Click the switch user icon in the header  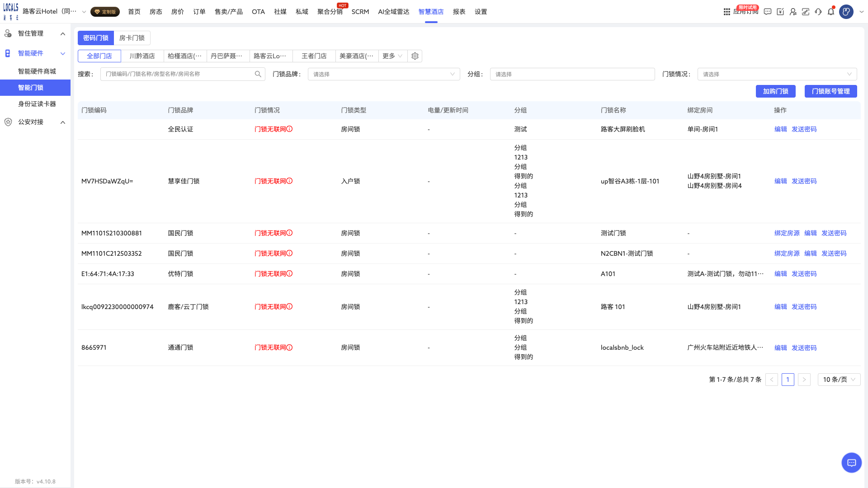point(793,12)
